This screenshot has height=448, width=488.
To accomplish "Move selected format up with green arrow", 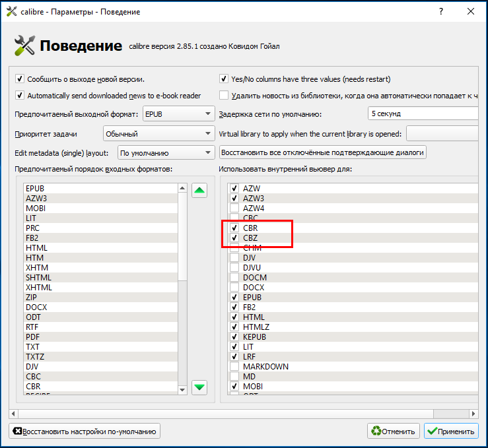I will pos(199,190).
